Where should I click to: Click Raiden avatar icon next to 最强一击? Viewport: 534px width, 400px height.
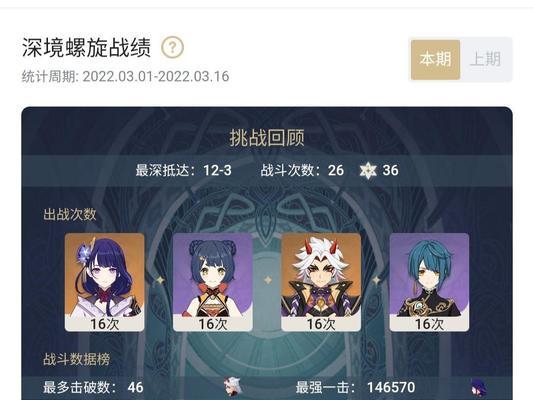point(478,388)
